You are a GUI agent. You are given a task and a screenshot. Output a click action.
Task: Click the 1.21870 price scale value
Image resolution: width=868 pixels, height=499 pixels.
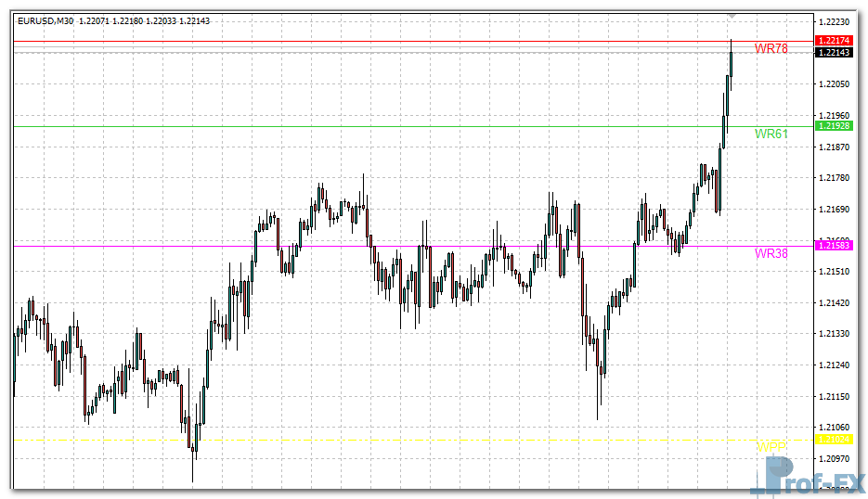click(x=834, y=147)
